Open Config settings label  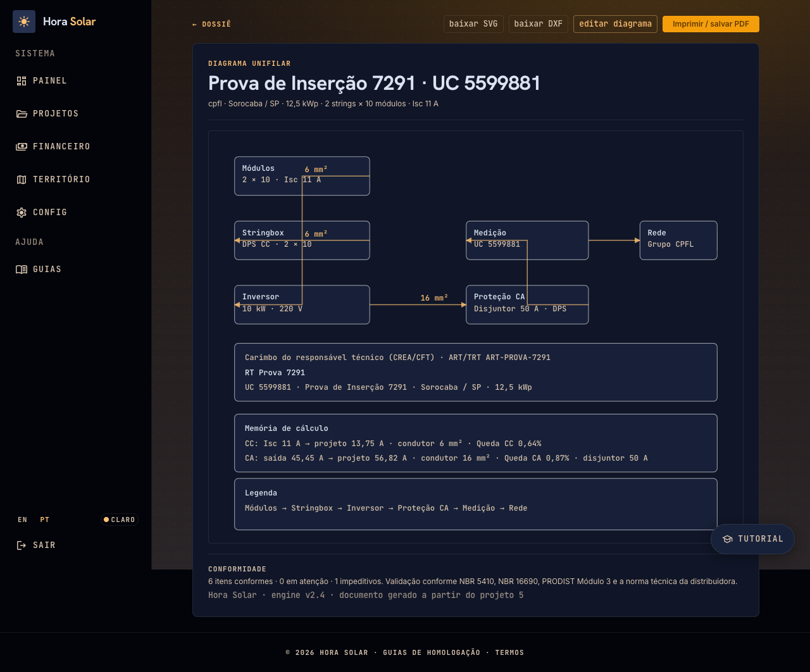[50, 213]
